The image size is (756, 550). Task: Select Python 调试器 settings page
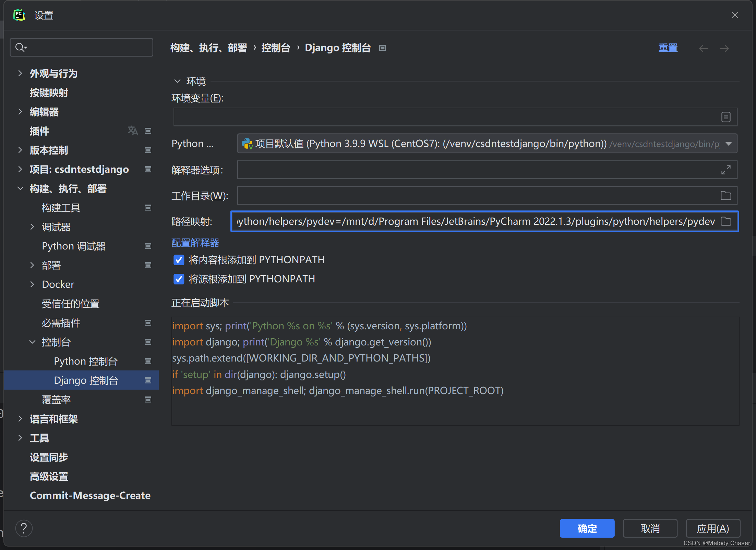point(74,246)
